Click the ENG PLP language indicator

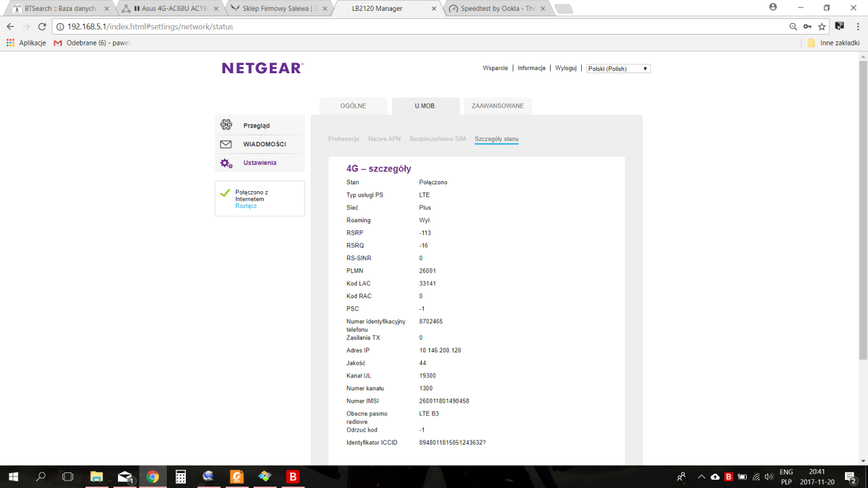pyautogui.click(x=786, y=476)
